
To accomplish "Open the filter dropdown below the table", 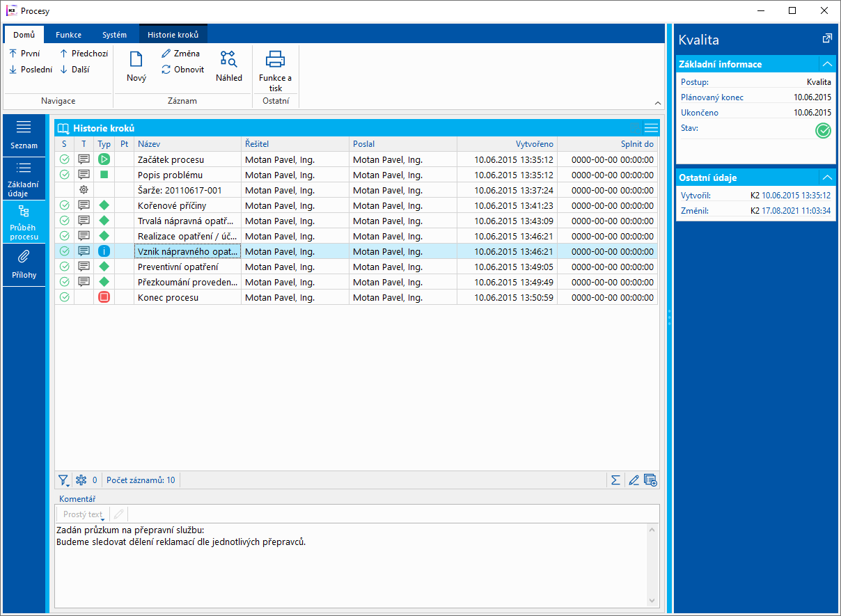I will (x=63, y=480).
